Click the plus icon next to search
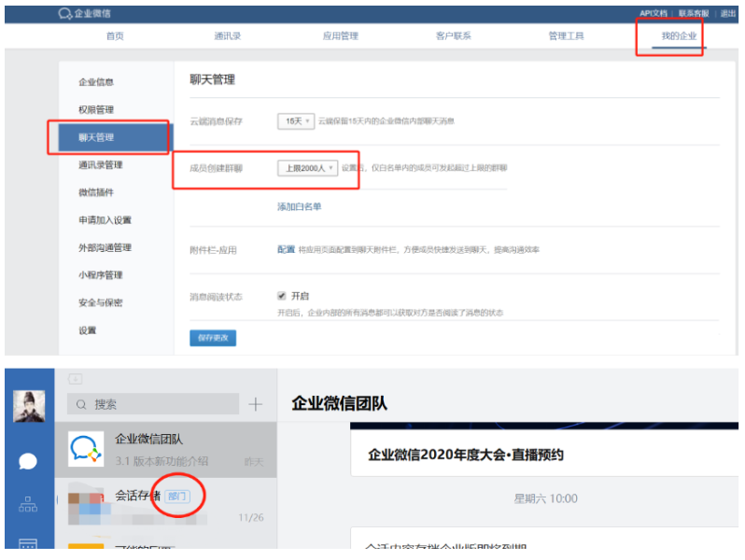The width and height of the screenshot is (745, 560). click(256, 404)
